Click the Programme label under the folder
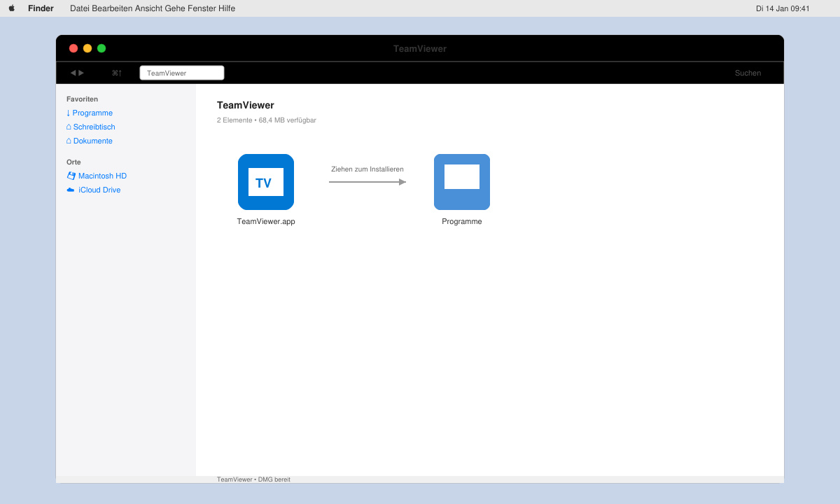The height and width of the screenshot is (504, 840). [462, 221]
